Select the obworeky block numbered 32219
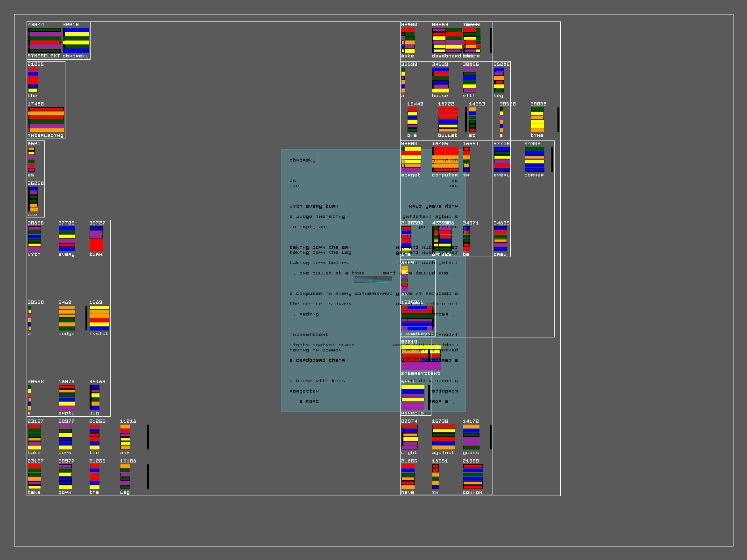The width and height of the screenshot is (747, 560). click(76, 40)
